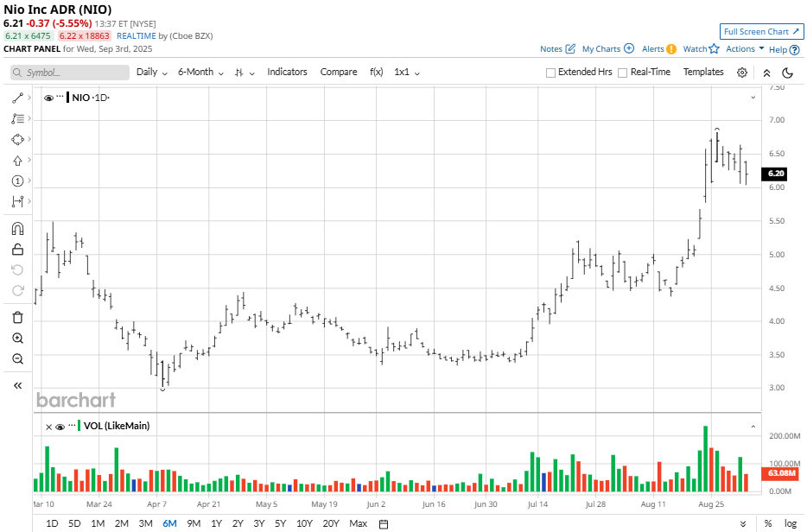Select the 1D time range
Screen dimensions: 807x532
(52, 523)
